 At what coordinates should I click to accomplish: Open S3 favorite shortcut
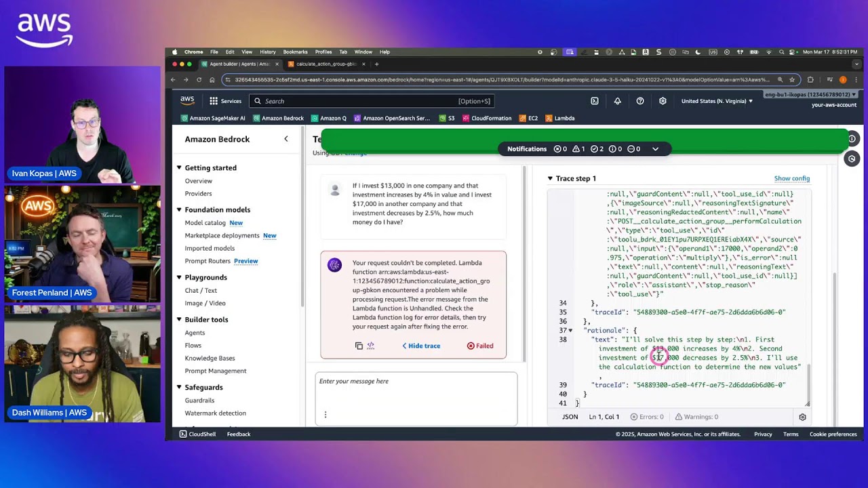point(446,118)
